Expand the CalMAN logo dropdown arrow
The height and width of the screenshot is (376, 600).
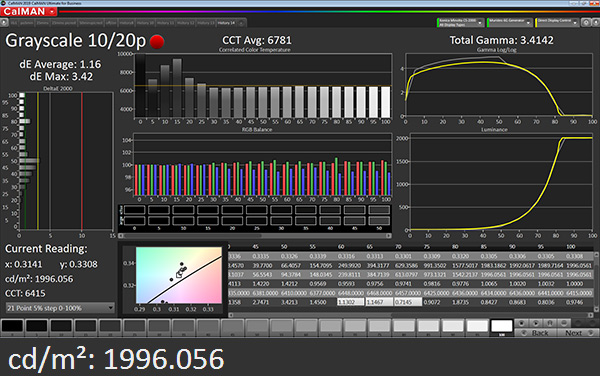52,11
